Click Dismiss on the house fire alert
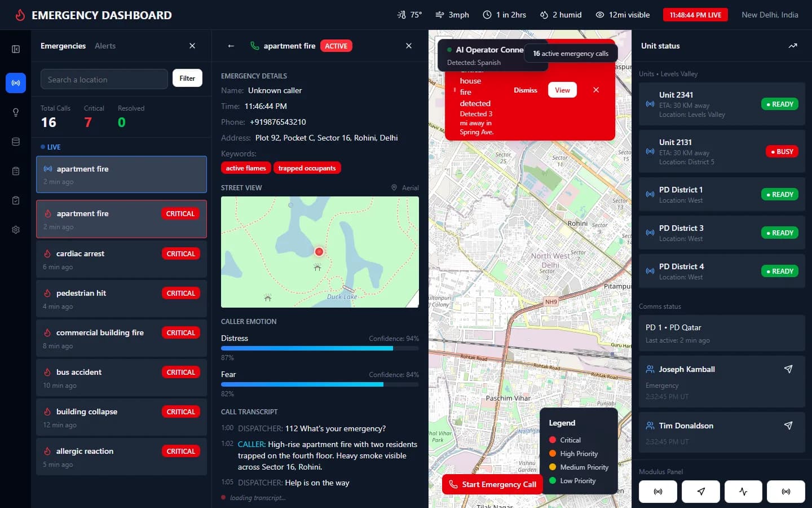 coord(526,90)
